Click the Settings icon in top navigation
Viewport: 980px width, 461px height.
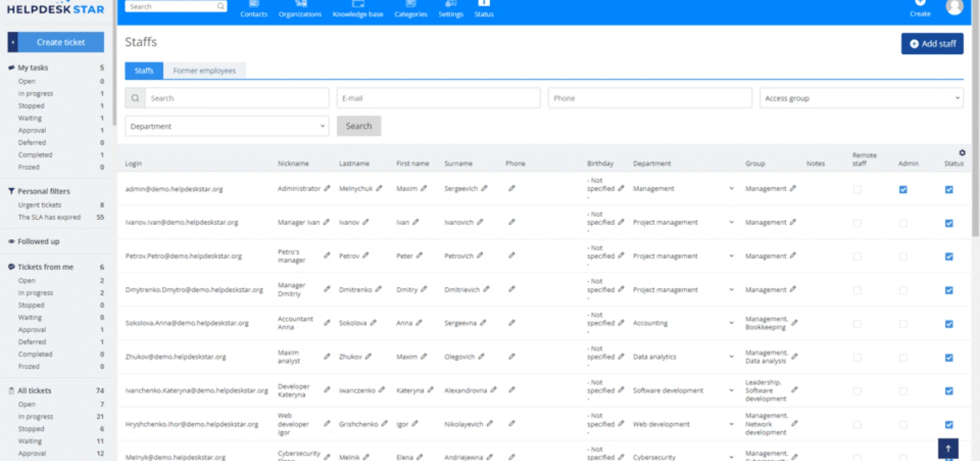pyautogui.click(x=451, y=4)
